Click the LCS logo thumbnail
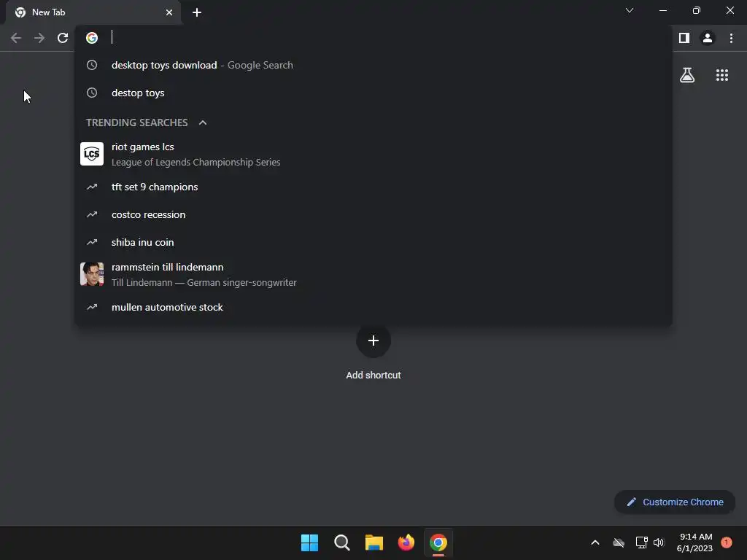This screenshot has height=560, width=747. 92,154
